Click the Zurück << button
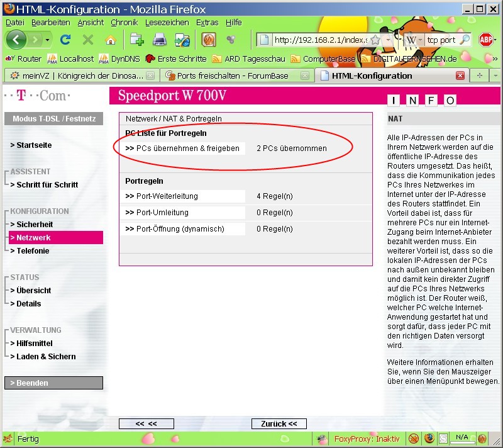 point(279,424)
